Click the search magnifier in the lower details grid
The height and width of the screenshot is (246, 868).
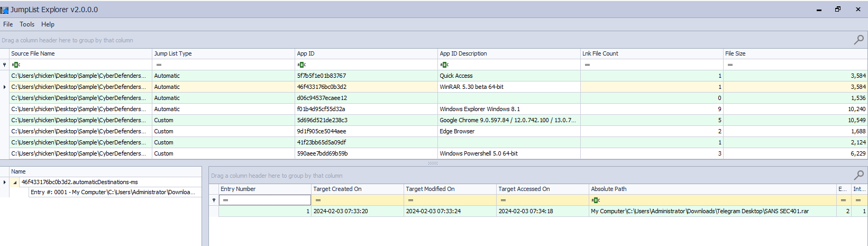click(x=858, y=175)
